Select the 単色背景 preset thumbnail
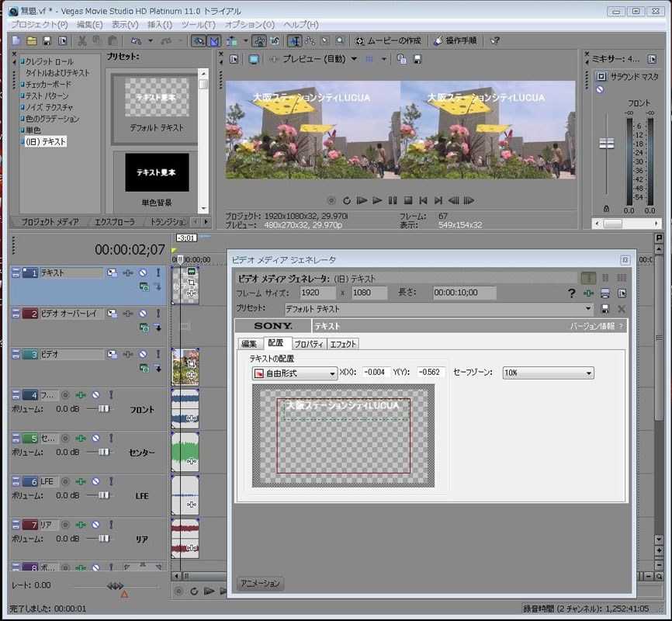The image size is (672, 621). pyautogui.click(x=158, y=172)
